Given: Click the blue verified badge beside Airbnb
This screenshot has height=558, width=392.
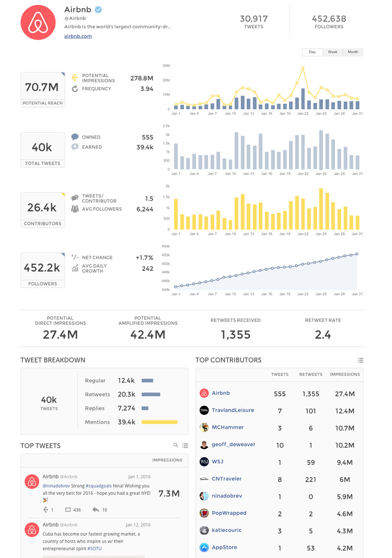Looking at the screenshot, I should tap(98, 10).
